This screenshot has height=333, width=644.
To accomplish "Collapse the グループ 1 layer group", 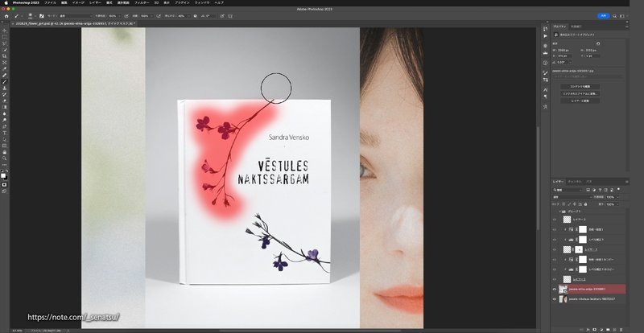I will click(x=560, y=212).
